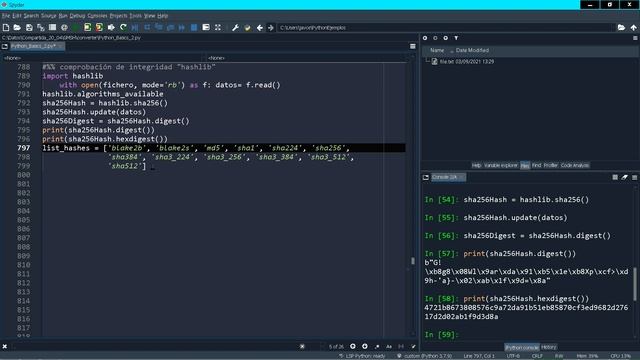Click the editor Browse tabs icon
The height and width of the screenshot is (360, 640).
coord(5,47)
